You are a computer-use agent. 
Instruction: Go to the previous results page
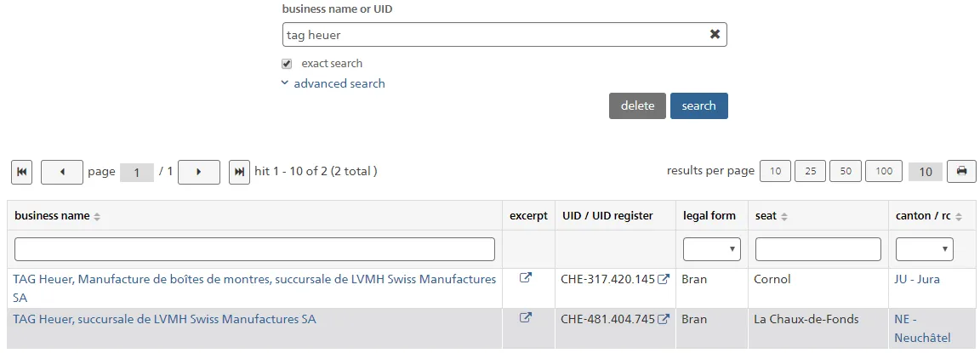click(x=62, y=172)
